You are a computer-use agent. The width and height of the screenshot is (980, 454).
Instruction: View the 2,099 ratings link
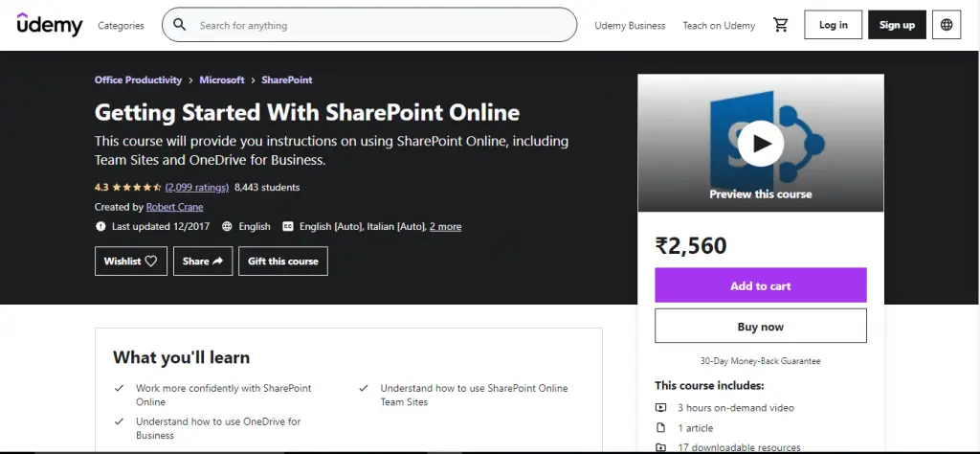click(x=196, y=188)
